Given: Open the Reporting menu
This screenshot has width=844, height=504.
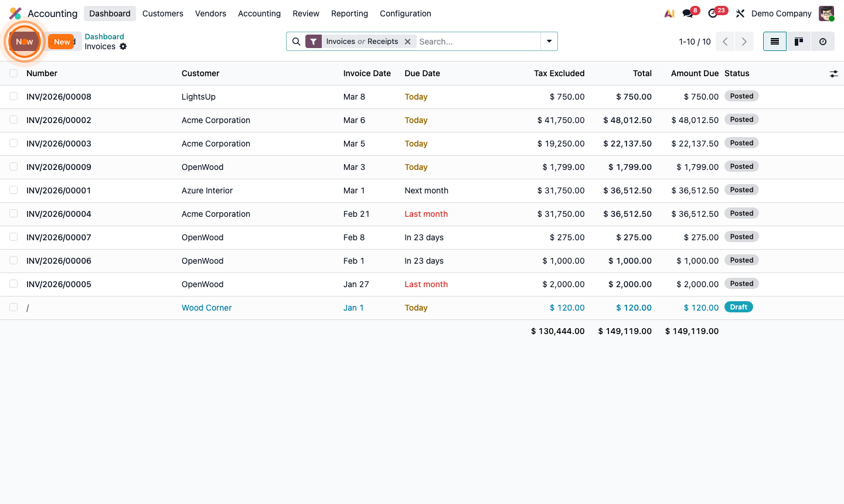Looking at the screenshot, I should coord(349,13).
